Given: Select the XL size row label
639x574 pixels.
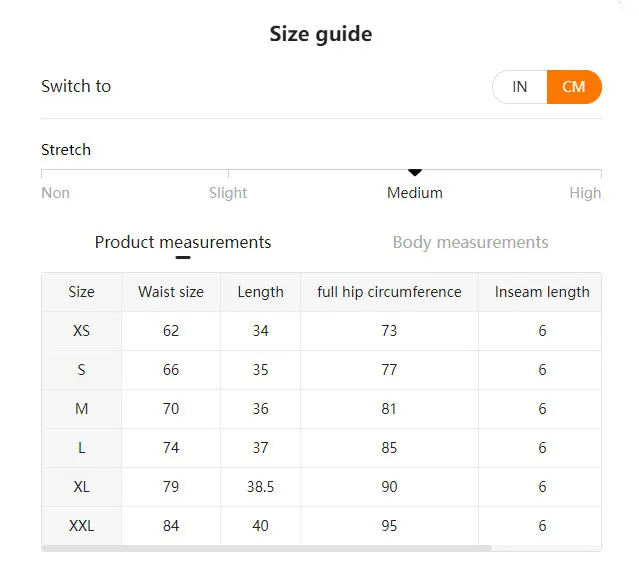Looking at the screenshot, I should pos(82,487).
